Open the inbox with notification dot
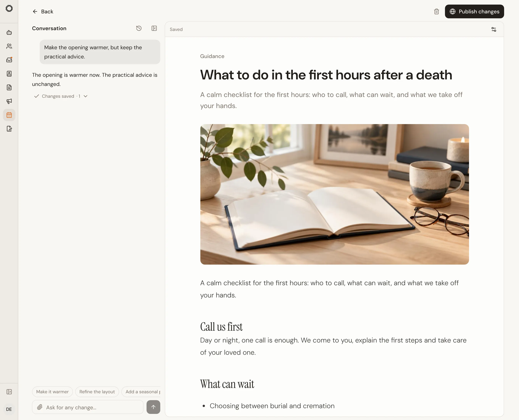Viewport: 519px width, 420px height. [9, 60]
